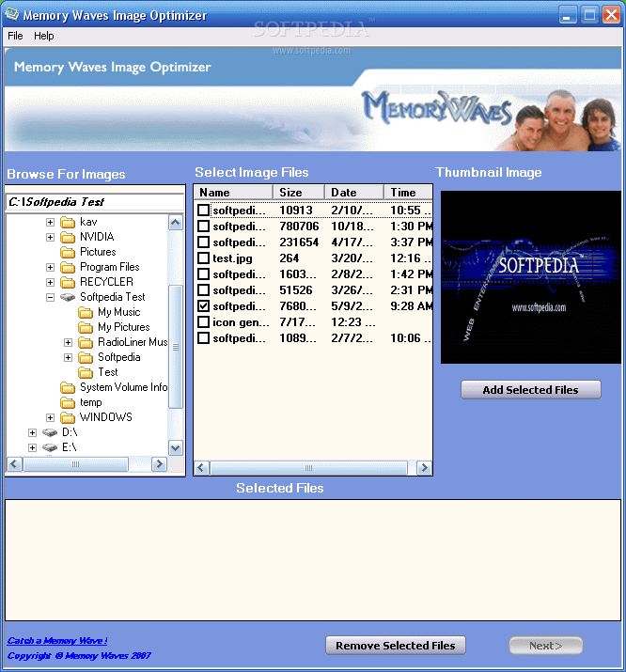Image resolution: width=626 pixels, height=672 pixels.
Task: Sort files by Time column header
Action: [408, 192]
